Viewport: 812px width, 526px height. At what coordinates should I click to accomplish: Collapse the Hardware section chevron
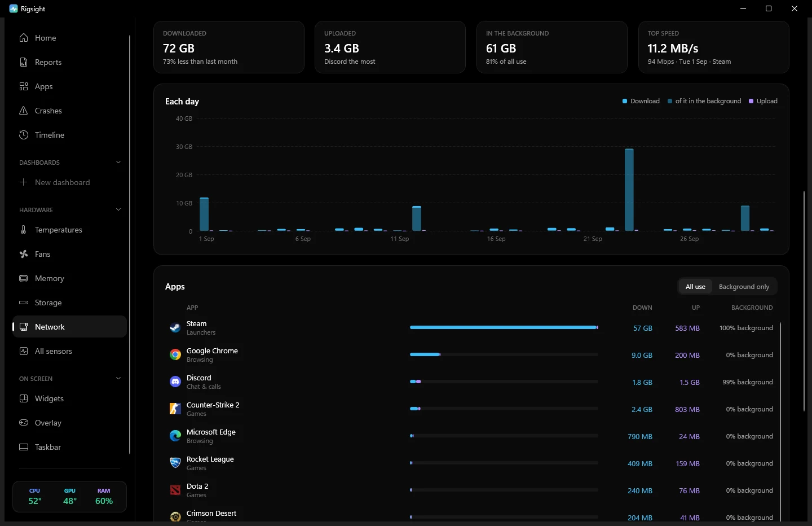[118, 209]
